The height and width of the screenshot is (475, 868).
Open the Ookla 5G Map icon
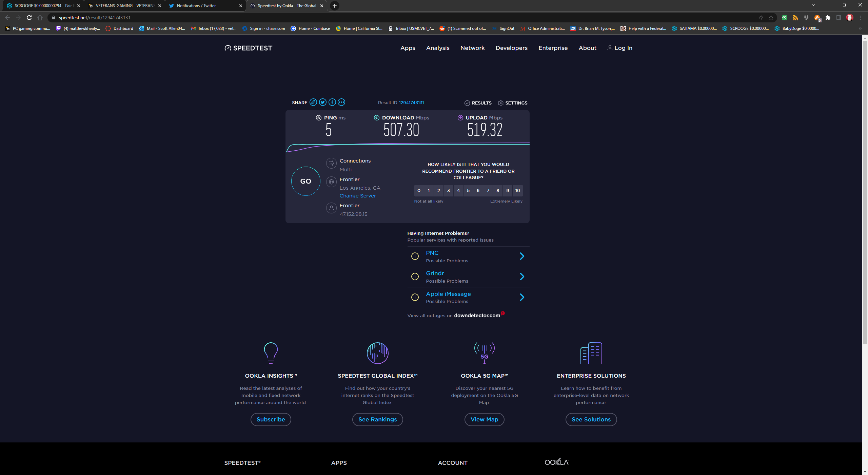pos(484,353)
